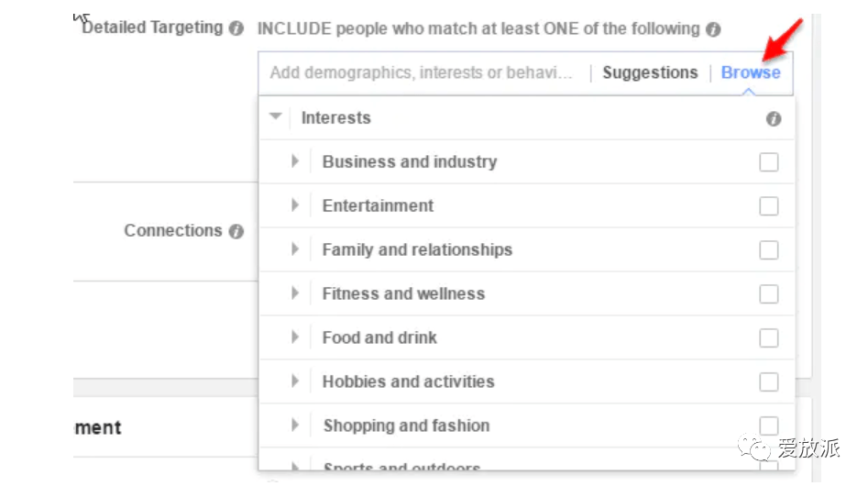Expand the Business and industry arrow

[295, 161]
